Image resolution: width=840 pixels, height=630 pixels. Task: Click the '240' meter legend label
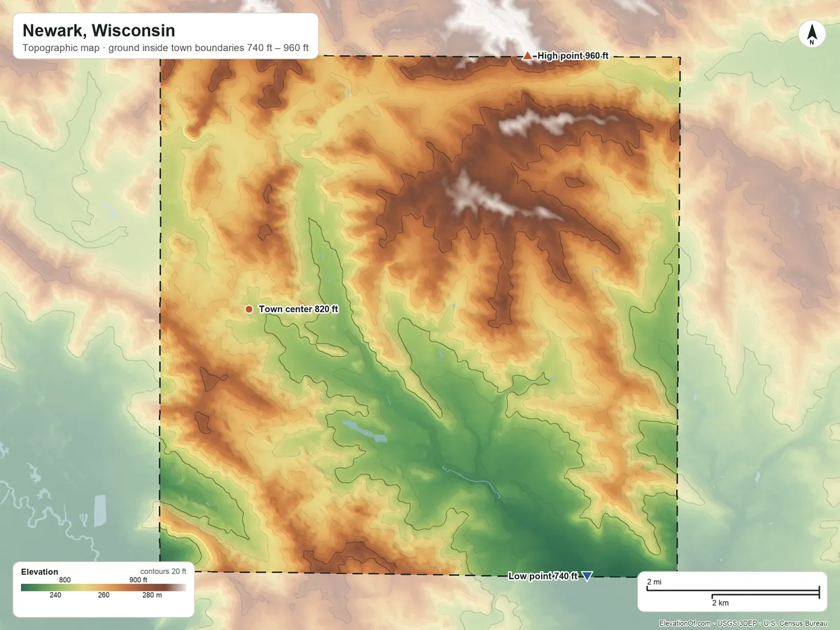[55, 596]
